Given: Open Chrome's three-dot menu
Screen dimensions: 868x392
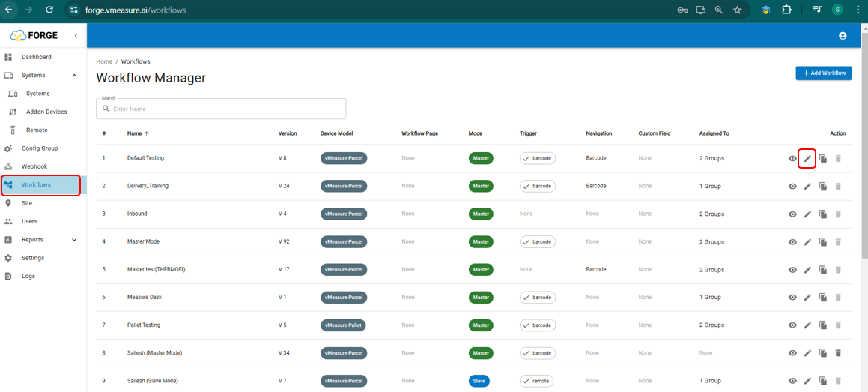Looking at the screenshot, I should click(x=858, y=10).
